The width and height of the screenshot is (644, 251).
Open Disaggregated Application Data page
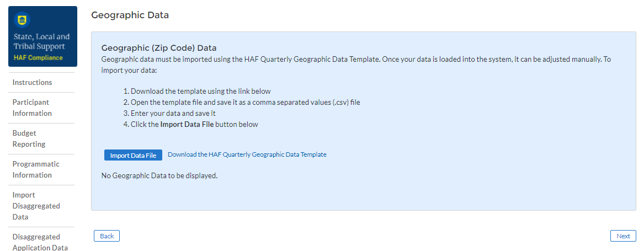(x=40, y=242)
